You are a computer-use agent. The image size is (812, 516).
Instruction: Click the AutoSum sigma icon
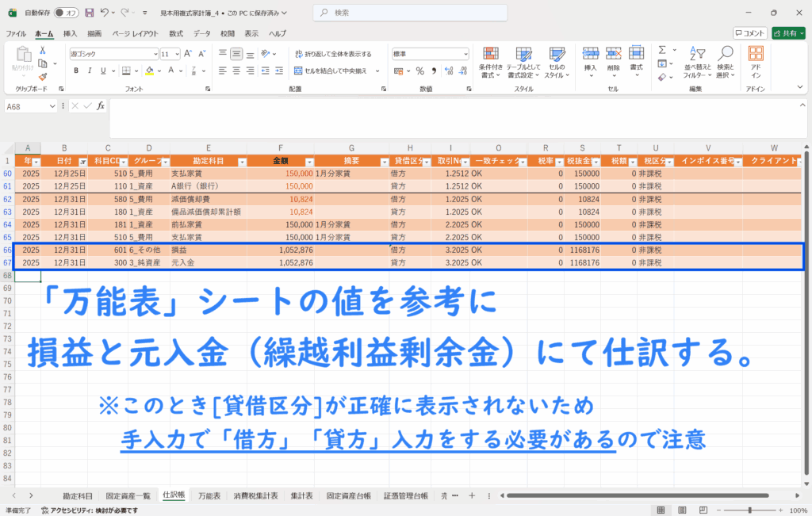click(x=662, y=49)
